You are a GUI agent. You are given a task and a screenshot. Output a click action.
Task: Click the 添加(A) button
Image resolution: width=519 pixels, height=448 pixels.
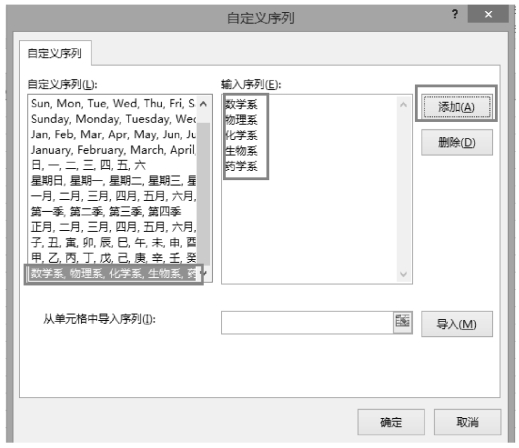[x=456, y=107]
